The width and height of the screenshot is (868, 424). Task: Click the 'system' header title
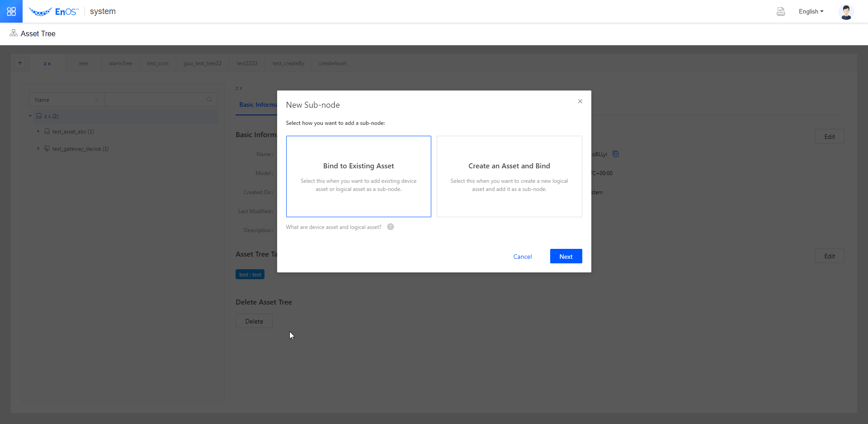coord(103,11)
